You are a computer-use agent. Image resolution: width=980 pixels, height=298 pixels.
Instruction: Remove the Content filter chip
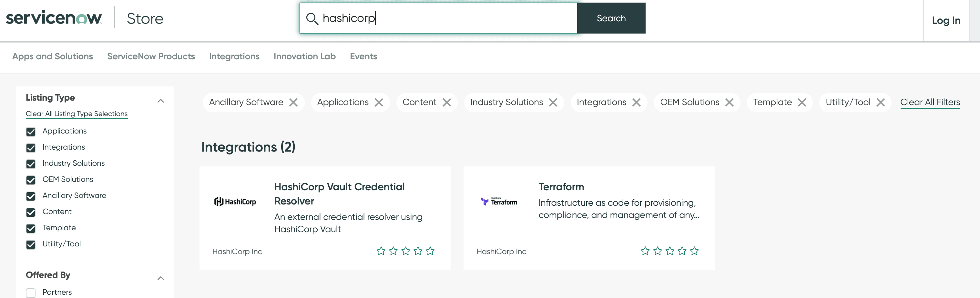(x=447, y=102)
